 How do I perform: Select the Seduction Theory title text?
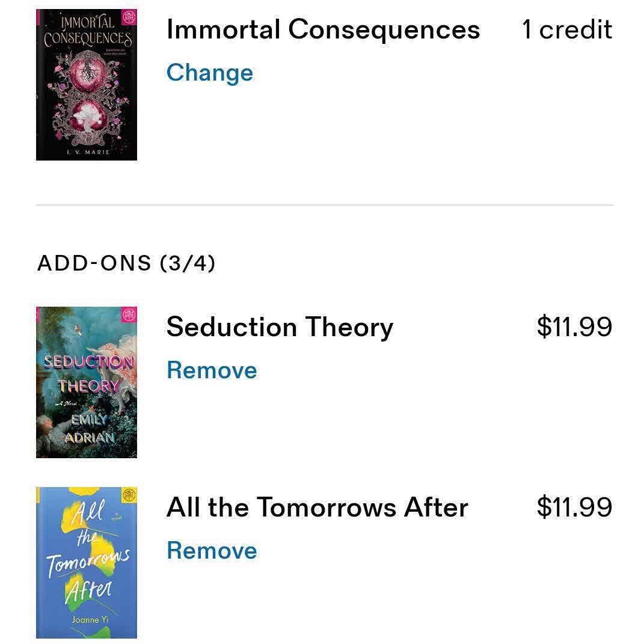[280, 328]
